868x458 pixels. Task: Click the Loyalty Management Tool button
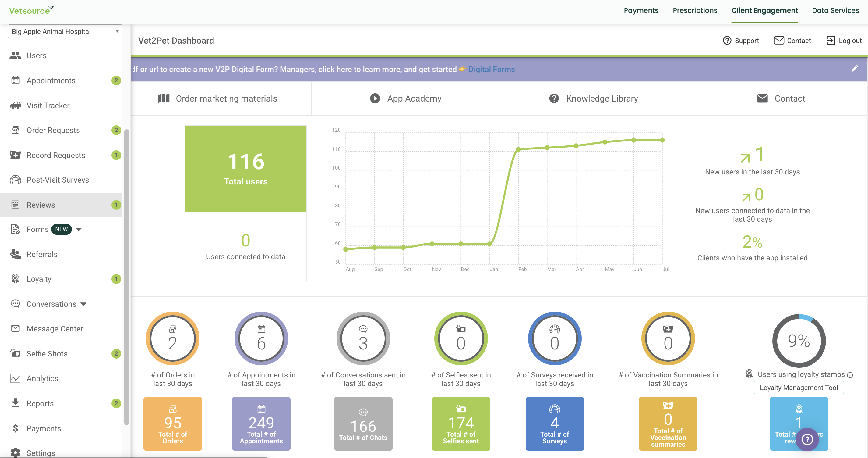799,388
